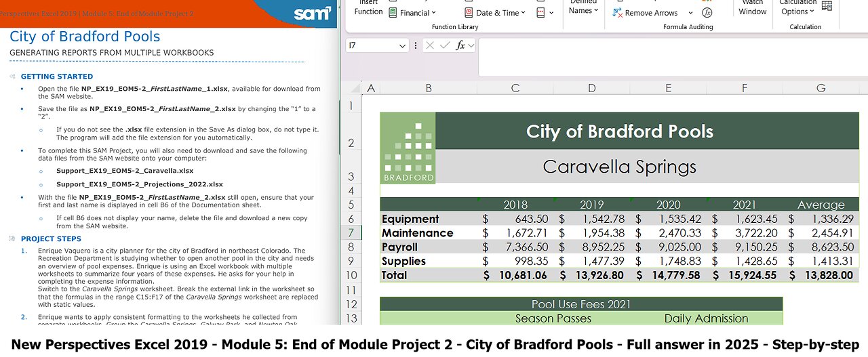Click the Calculate Sheet icon
The height and width of the screenshot is (357, 868).
[827, 6]
